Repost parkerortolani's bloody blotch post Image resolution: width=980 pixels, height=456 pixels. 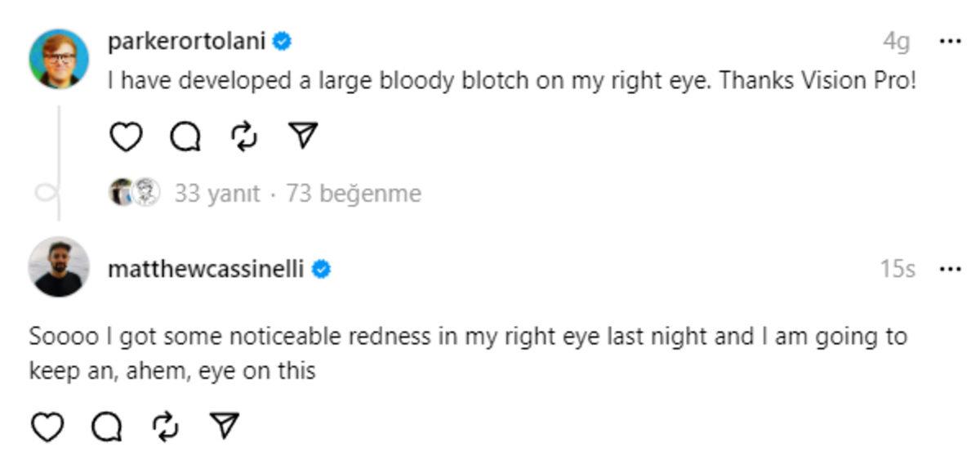tap(244, 136)
